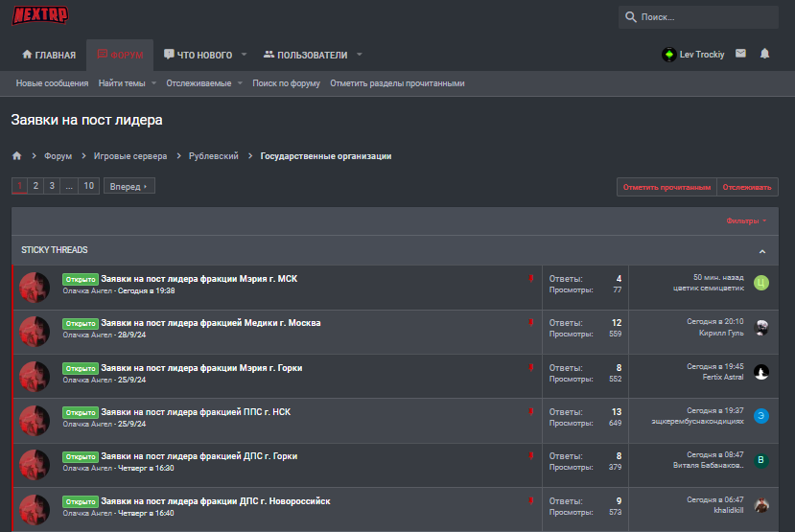795x532 pixels.
Task: Open the inbox envelope icon
Action: click(x=740, y=54)
